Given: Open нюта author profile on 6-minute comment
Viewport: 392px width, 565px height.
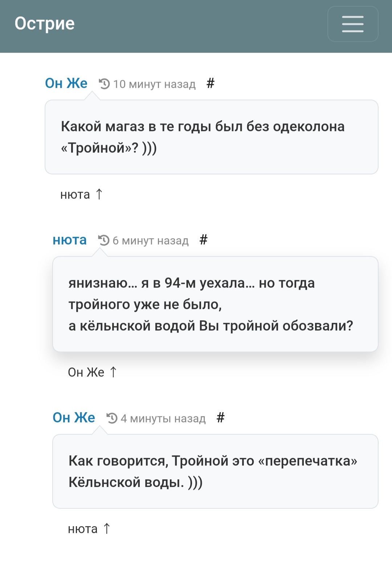Looking at the screenshot, I should (70, 240).
